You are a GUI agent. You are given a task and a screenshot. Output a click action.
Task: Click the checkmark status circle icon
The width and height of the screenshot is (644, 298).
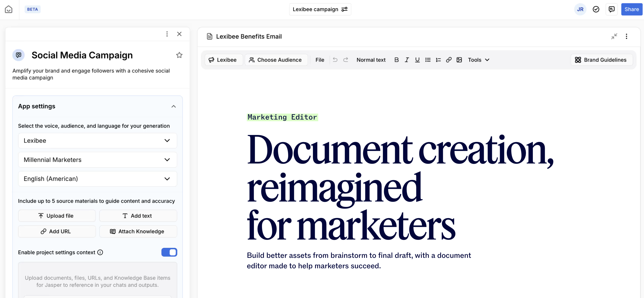(x=596, y=9)
